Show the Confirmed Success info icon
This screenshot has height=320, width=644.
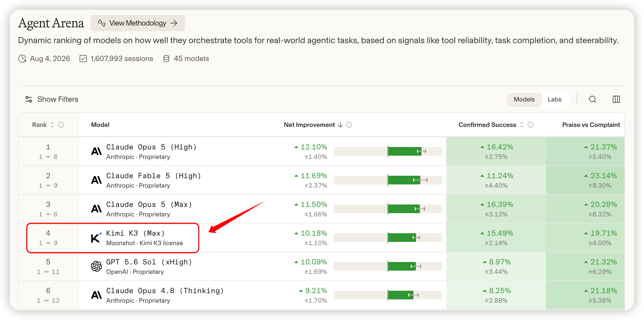(x=531, y=125)
